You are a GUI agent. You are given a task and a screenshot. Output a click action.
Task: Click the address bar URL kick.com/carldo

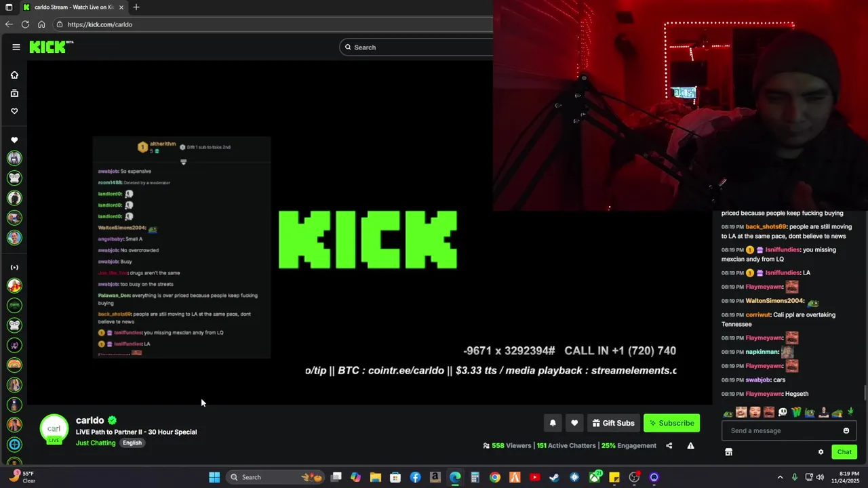click(100, 24)
